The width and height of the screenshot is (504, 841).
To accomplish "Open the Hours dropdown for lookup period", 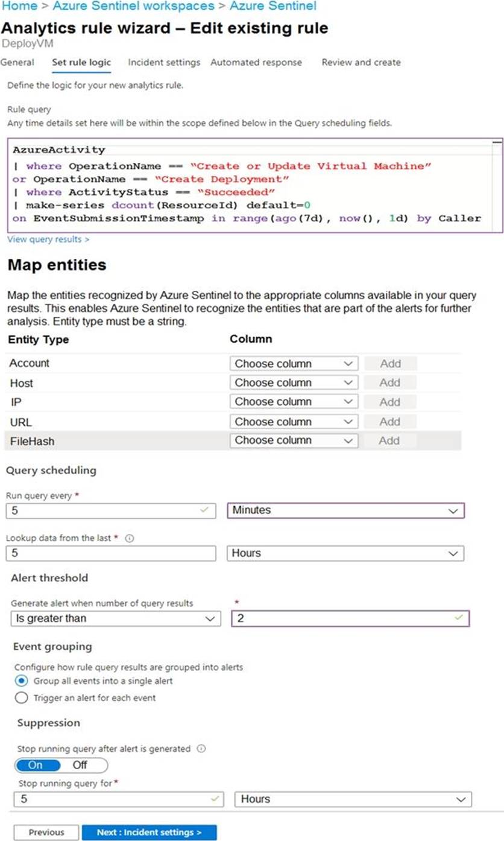I will point(345,553).
